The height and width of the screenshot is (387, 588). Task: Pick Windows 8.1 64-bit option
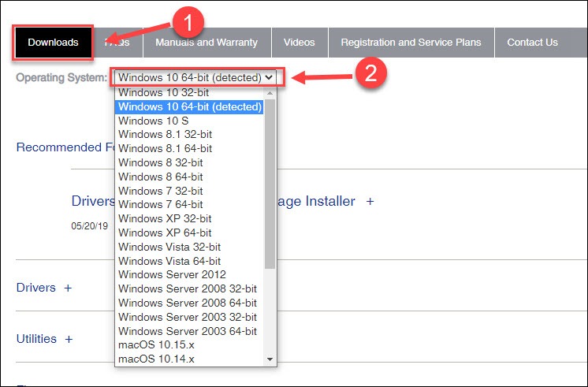tap(189, 148)
